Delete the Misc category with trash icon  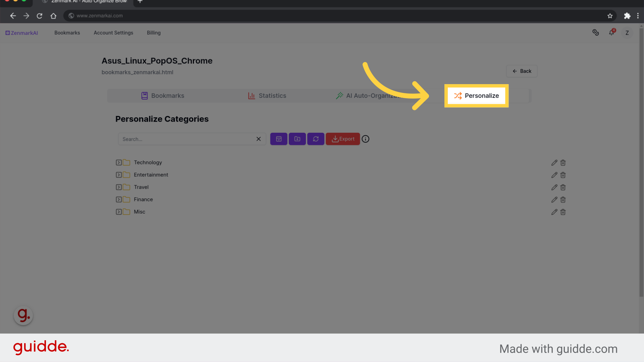[x=563, y=212]
